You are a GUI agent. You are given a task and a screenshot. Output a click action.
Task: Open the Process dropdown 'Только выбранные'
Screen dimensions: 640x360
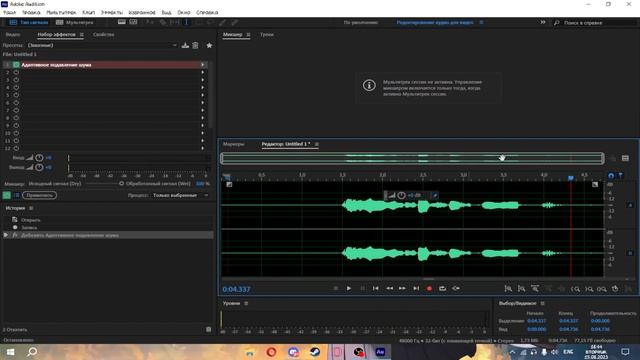click(181, 195)
